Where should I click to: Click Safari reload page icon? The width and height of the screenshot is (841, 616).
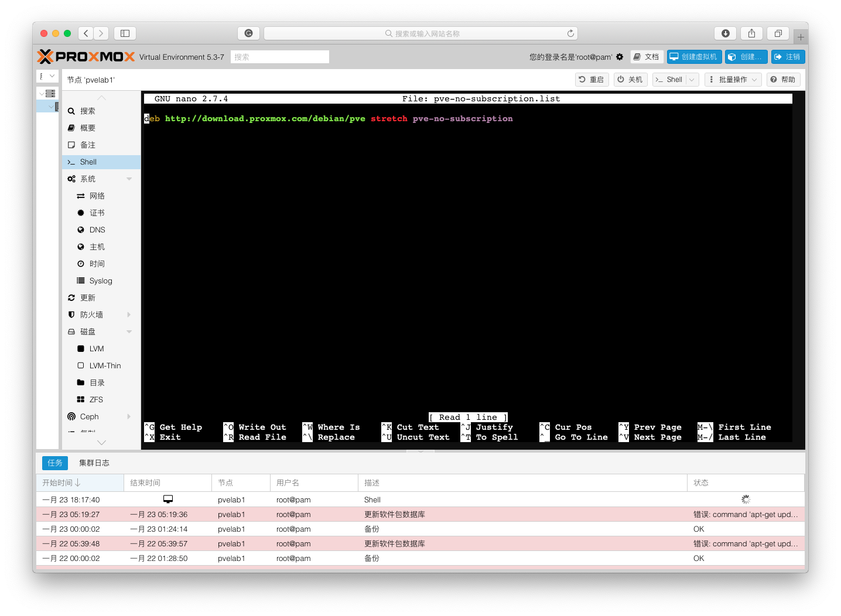point(570,33)
